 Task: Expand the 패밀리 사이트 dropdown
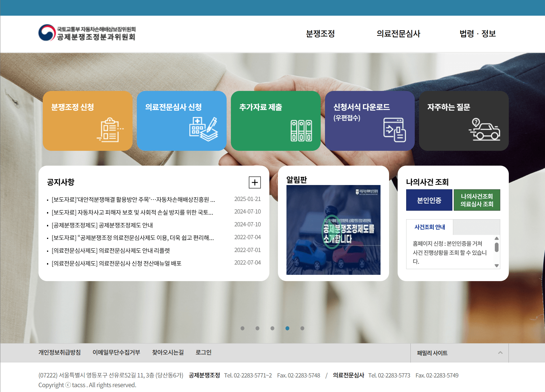coord(459,353)
